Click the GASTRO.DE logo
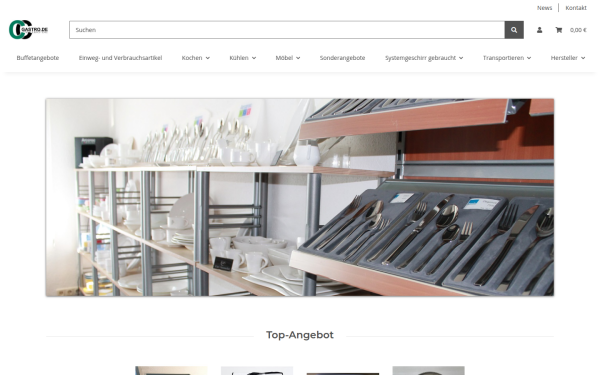Screen dimensions: 600x375 click(x=28, y=29)
